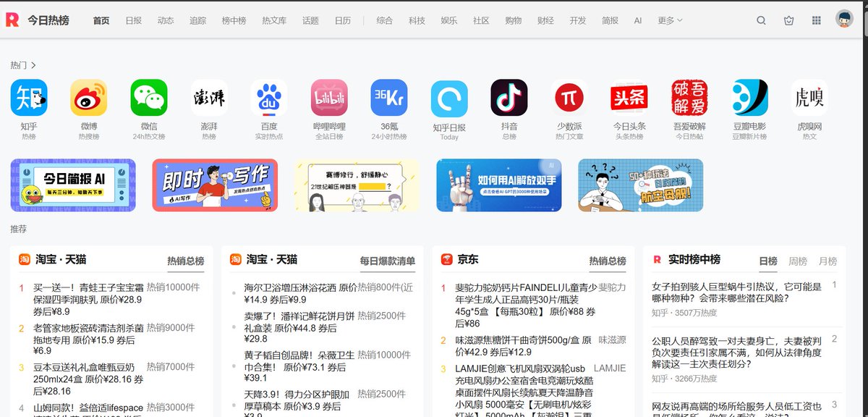This screenshot has height=417, width=868.
Task: Click 热销总榜 on the 京东 card
Action: click(x=608, y=261)
